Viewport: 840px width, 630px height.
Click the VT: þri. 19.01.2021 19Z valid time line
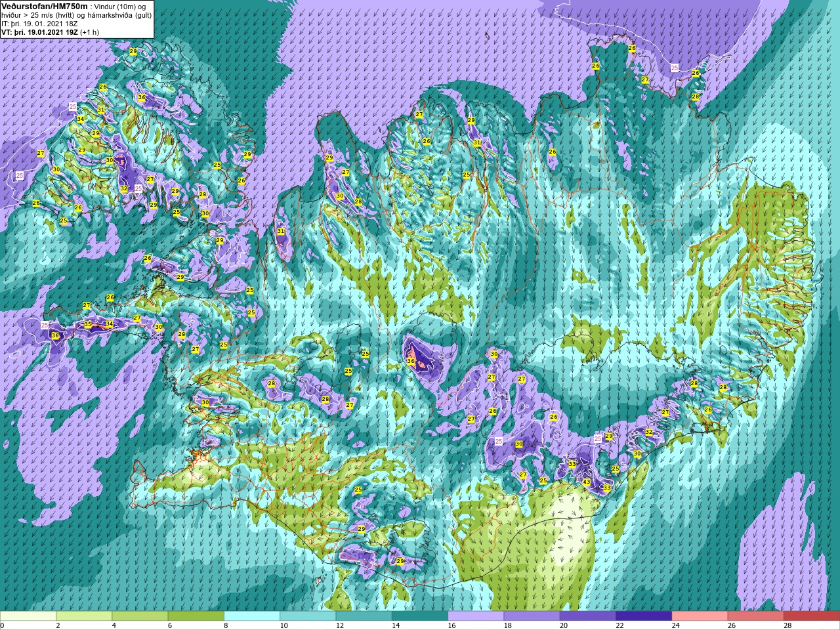pyautogui.click(x=51, y=32)
